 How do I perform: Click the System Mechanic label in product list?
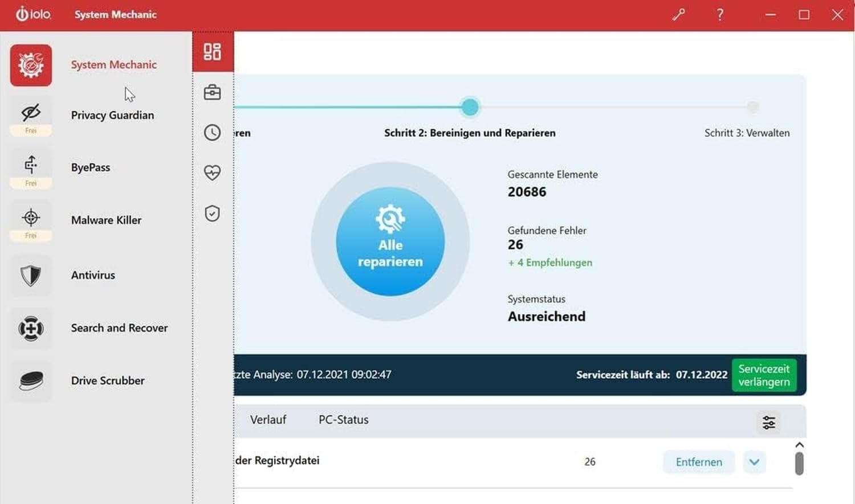[114, 65]
